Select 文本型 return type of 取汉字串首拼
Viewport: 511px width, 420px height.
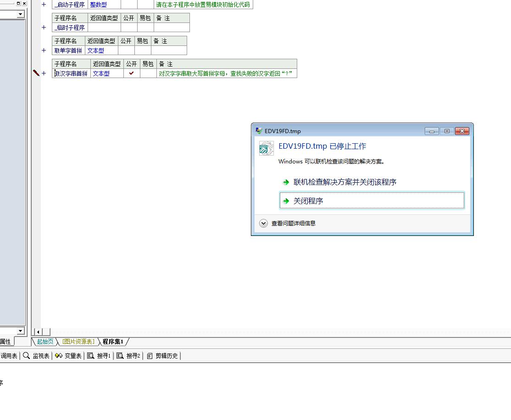tap(107, 73)
